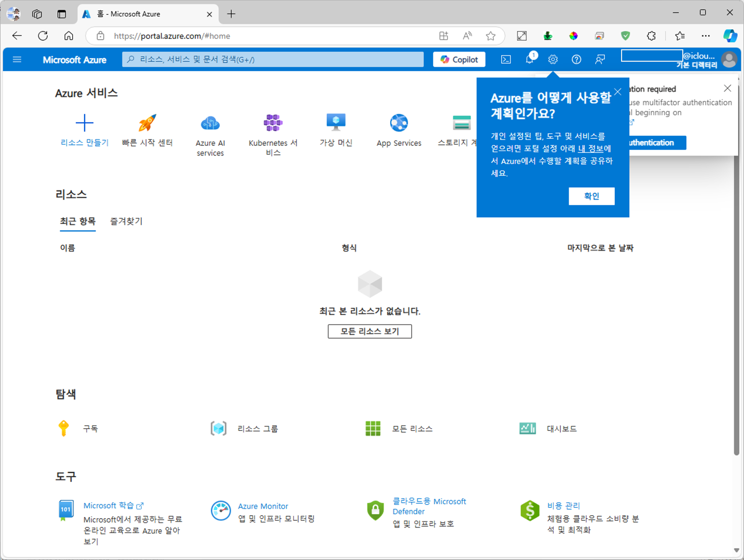Click the 확인 button in the popup

(x=591, y=196)
